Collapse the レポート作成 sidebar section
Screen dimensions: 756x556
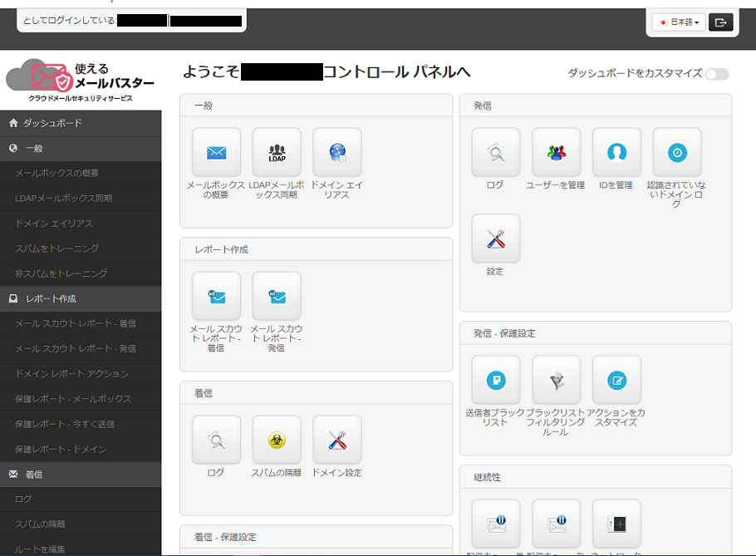click(x=81, y=299)
